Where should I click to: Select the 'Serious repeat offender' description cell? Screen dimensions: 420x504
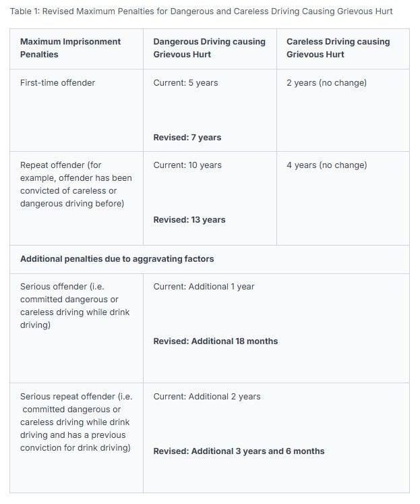point(76,438)
